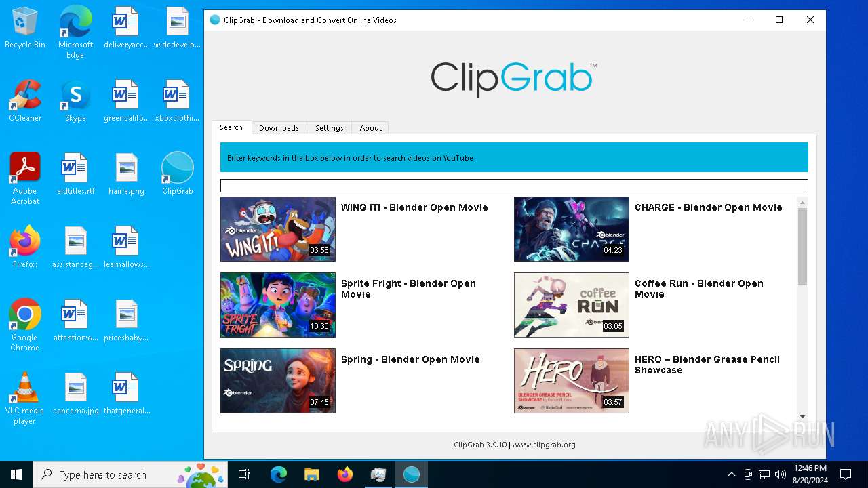Select the Coffee Run video thumbnail
This screenshot has height=488, width=868.
pos(572,305)
